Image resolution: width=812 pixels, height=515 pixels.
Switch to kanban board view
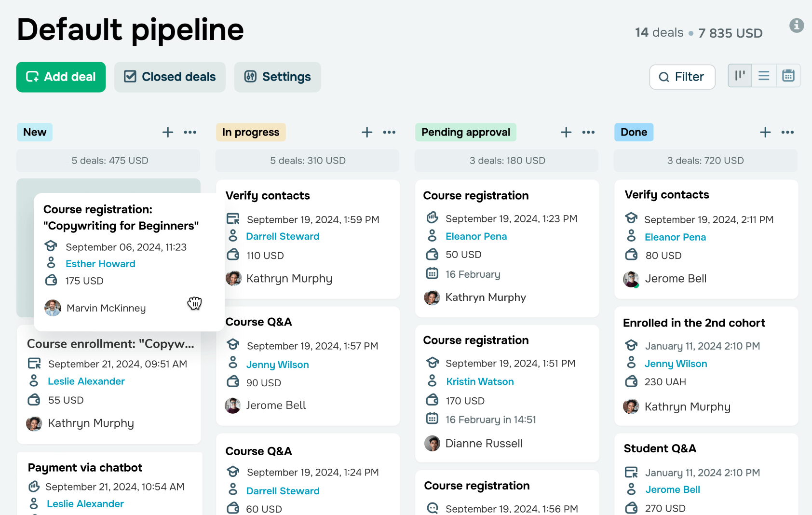click(740, 76)
